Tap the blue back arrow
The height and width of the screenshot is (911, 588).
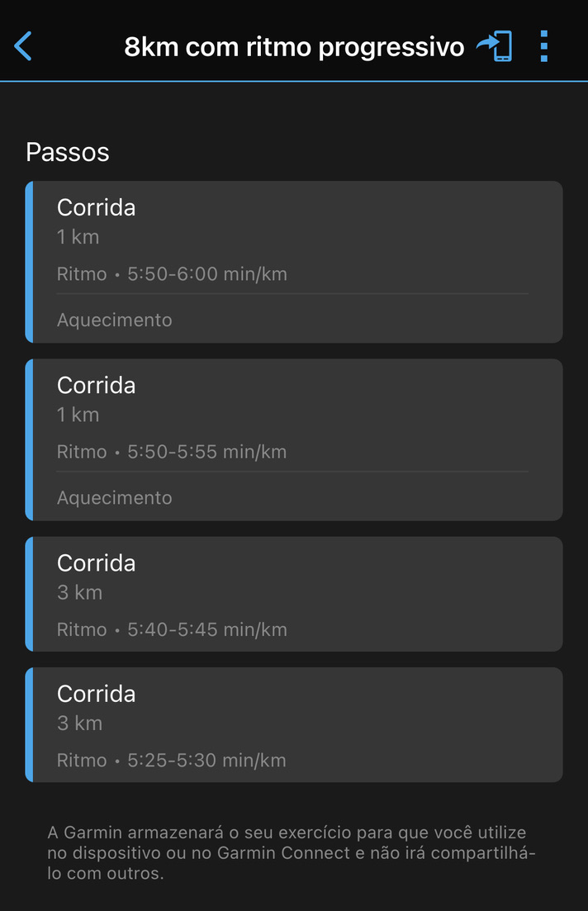coord(22,46)
